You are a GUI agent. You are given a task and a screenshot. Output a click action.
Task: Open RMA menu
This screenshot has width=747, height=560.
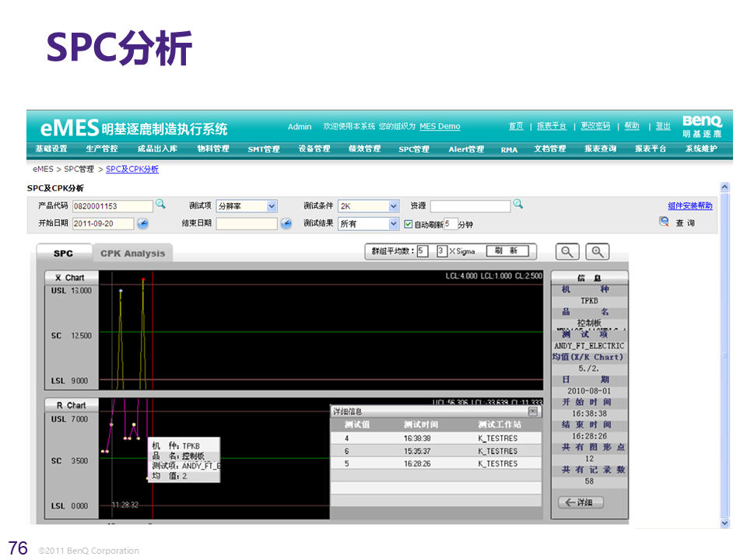click(509, 149)
